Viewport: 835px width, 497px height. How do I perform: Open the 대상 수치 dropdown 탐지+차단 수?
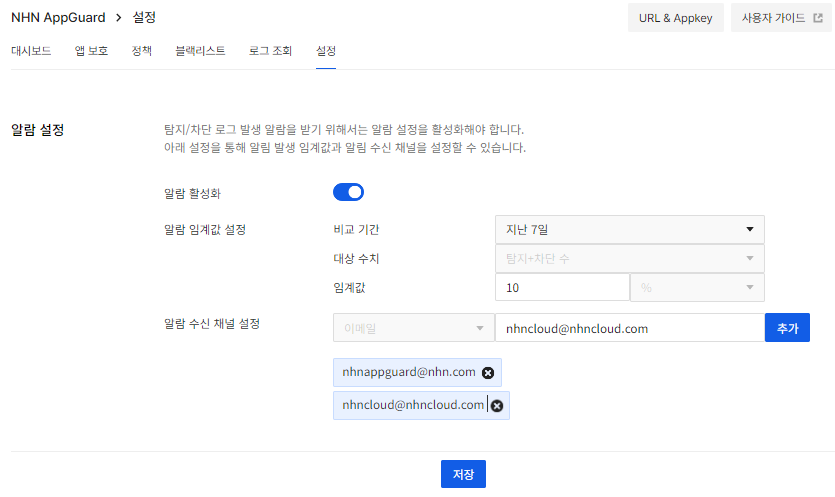coord(629,258)
